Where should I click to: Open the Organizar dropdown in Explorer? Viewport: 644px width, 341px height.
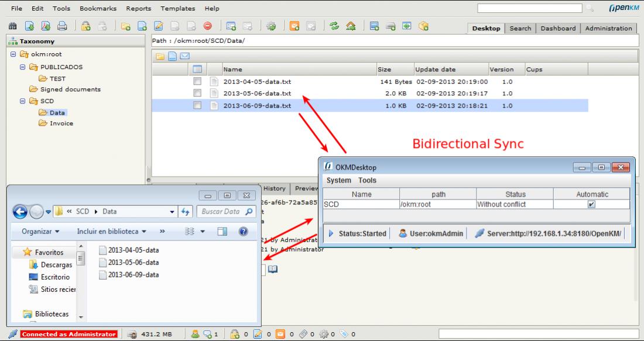tap(42, 231)
